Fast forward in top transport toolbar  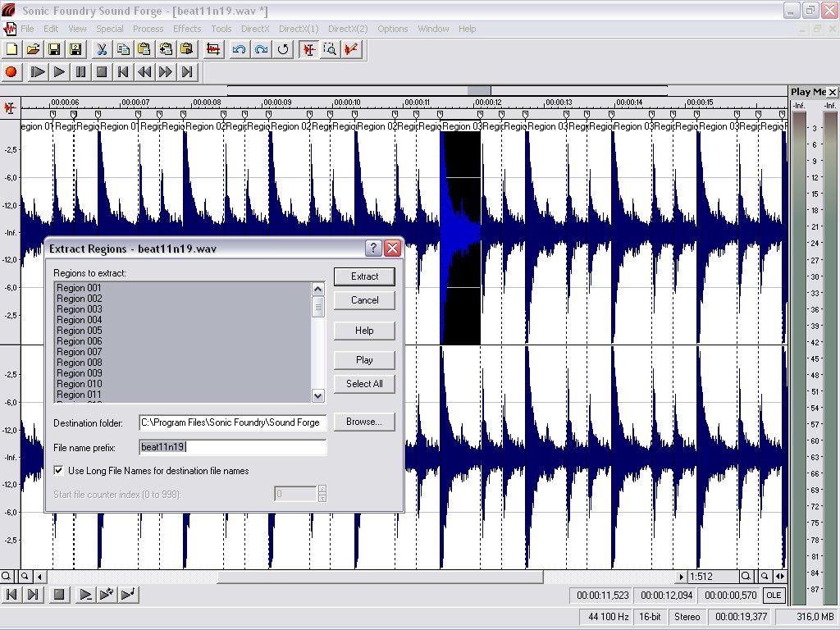tap(166, 72)
